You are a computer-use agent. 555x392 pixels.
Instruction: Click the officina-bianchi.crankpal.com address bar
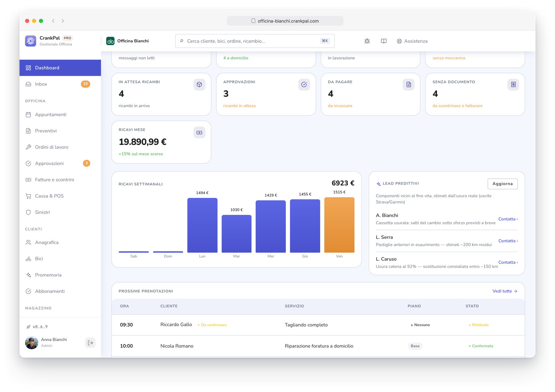[x=285, y=21]
